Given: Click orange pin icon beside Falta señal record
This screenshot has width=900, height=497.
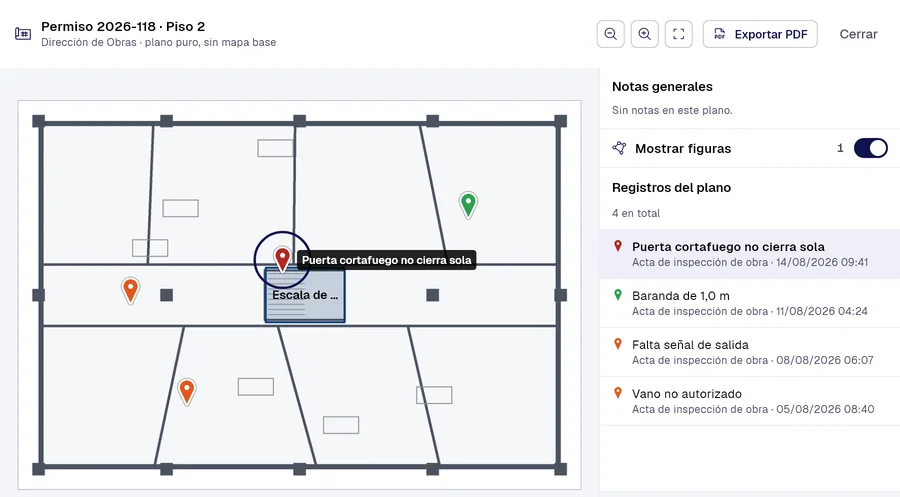Looking at the screenshot, I should point(618,344).
